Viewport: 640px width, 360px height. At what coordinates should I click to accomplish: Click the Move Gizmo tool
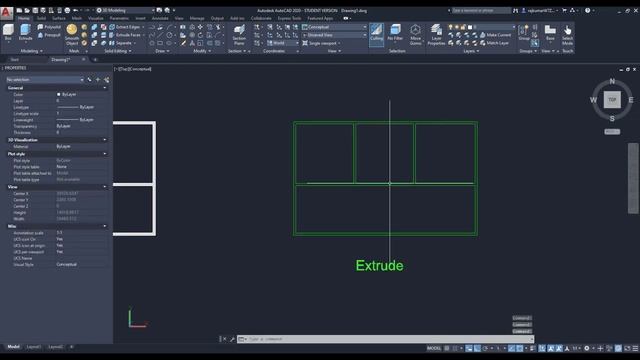click(416, 34)
